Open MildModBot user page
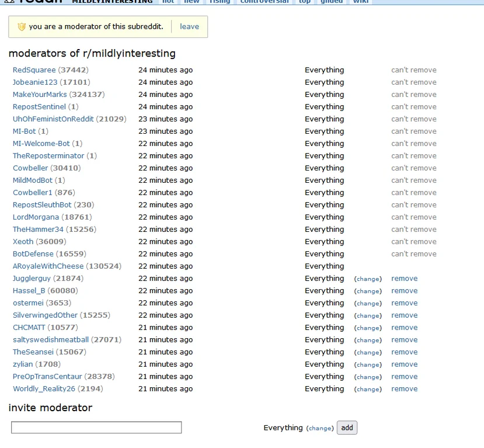This screenshot has width=484, height=448. (x=33, y=180)
